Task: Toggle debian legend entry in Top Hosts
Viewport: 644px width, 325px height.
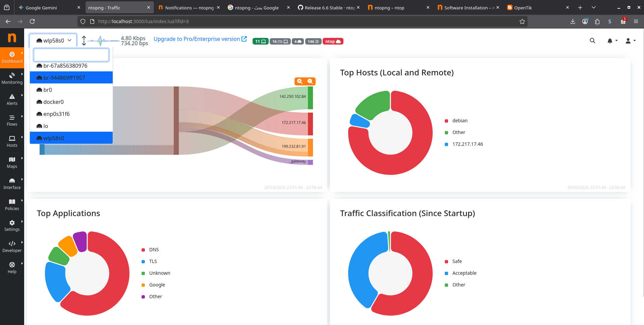Action: pyautogui.click(x=460, y=121)
